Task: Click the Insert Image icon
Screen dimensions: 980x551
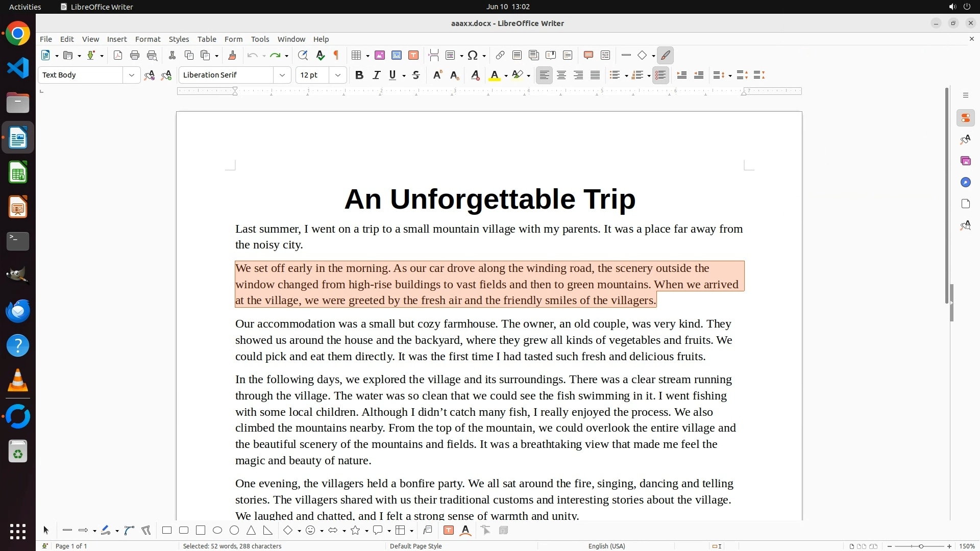Action: [x=379, y=55]
